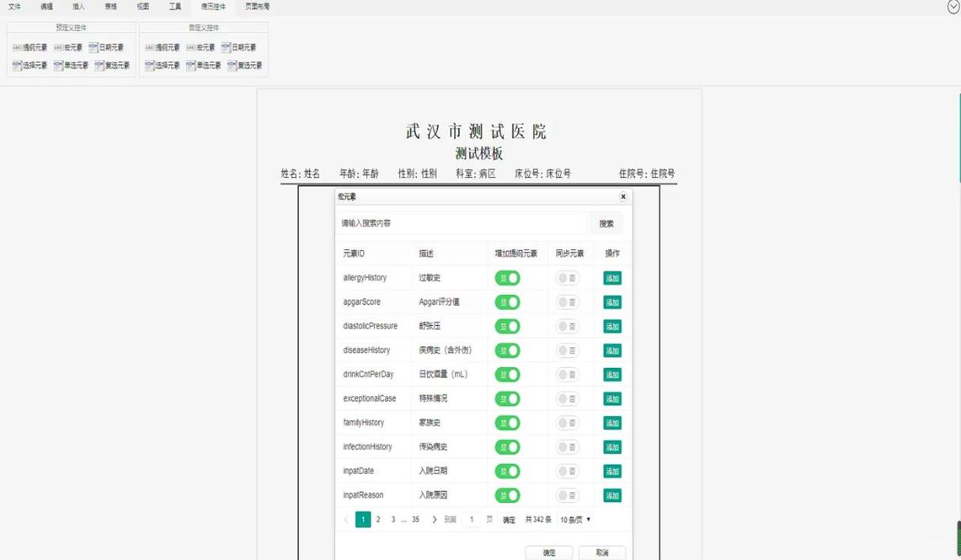This screenshot has height=560, width=961.
Task: Add the familyHistory element with 添加
Action: coord(612,423)
